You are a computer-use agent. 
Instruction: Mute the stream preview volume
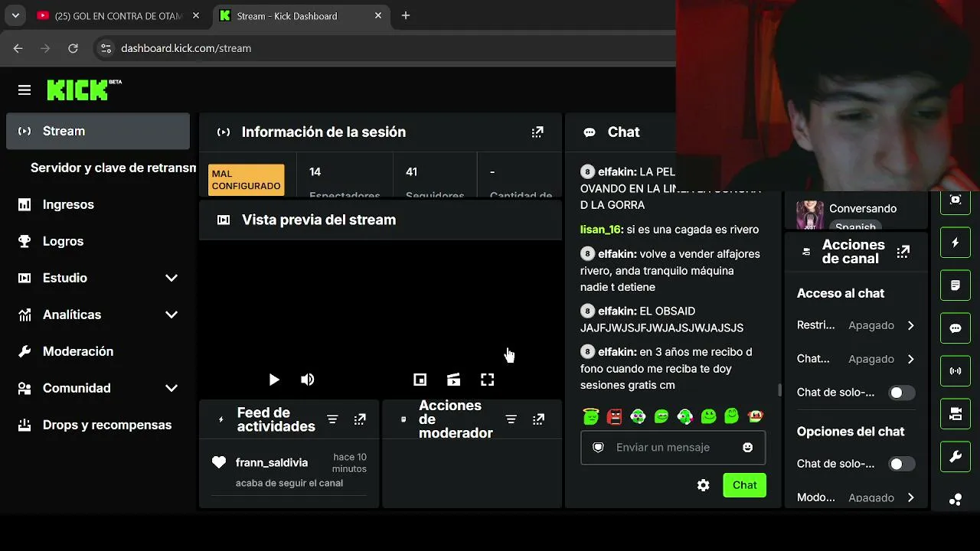pos(308,380)
